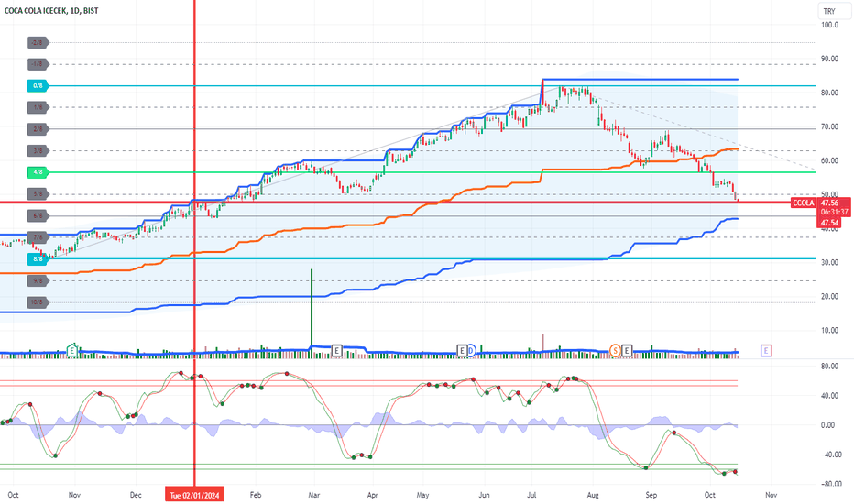
Task: Select the 10/8 level label
Action: (38, 301)
